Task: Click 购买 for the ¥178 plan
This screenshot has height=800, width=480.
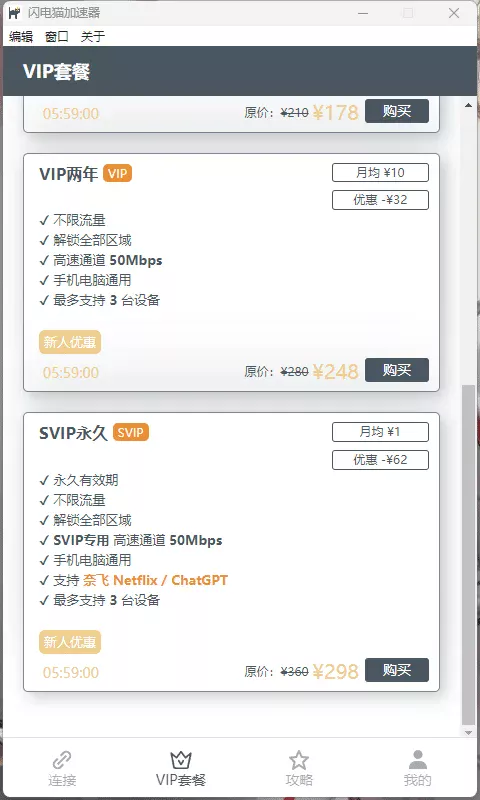Action: [x=397, y=111]
